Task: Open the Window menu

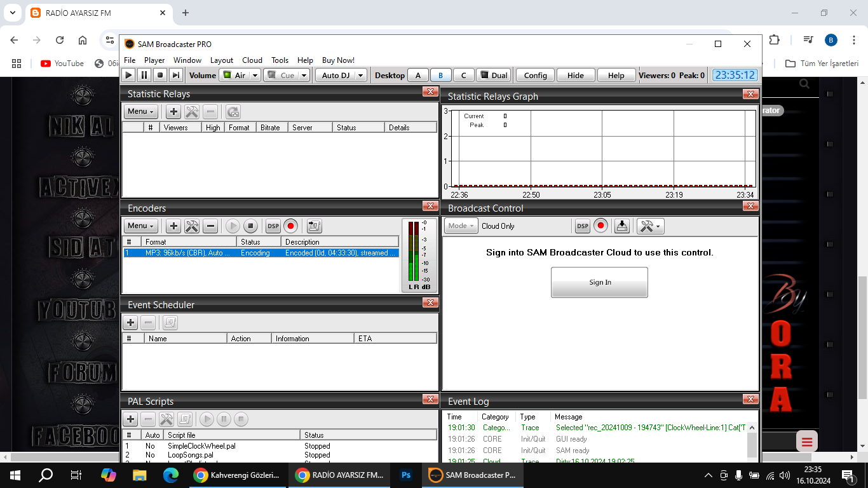Action: point(187,60)
